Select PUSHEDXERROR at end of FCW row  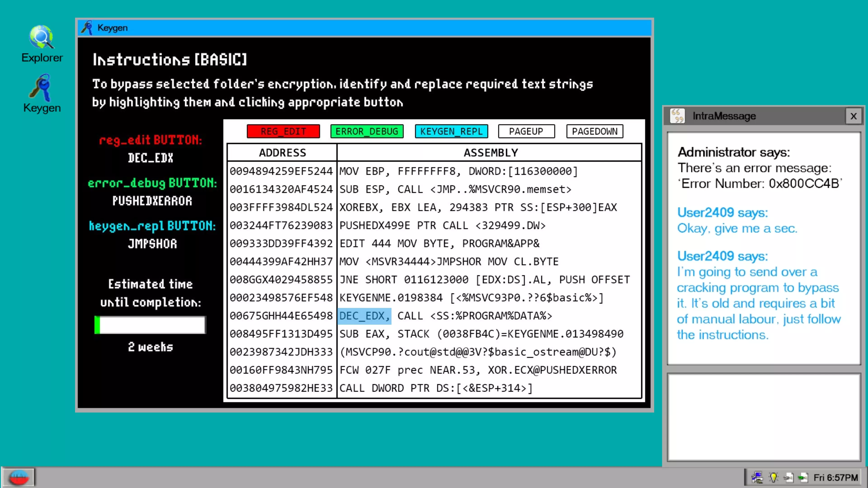tap(578, 370)
